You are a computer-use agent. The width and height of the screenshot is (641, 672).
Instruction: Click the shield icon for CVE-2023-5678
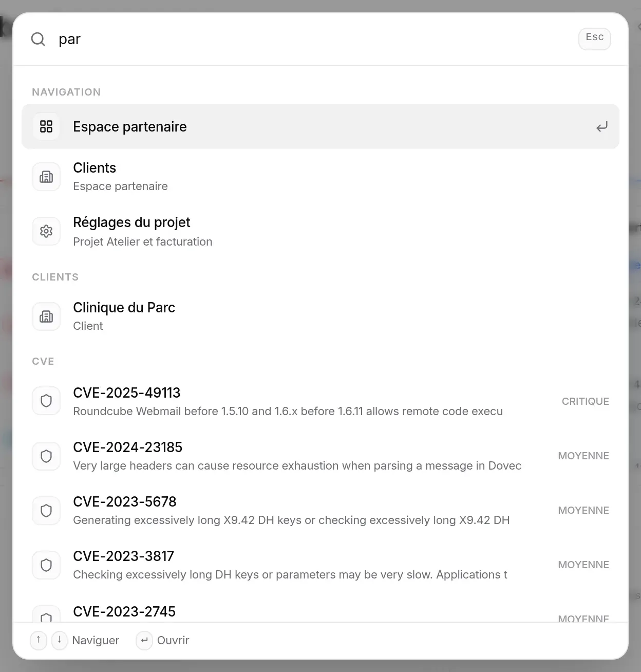point(46,510)
